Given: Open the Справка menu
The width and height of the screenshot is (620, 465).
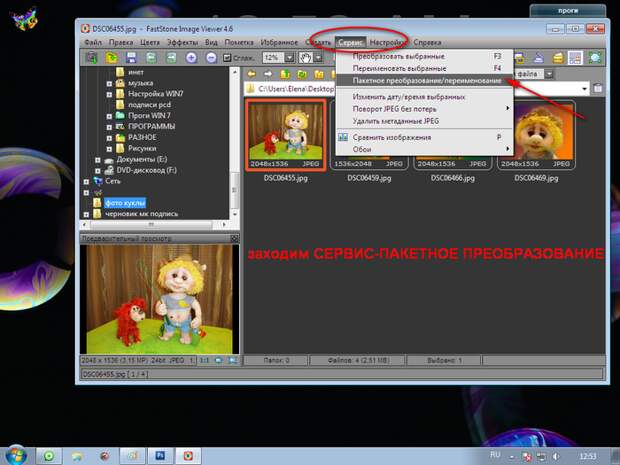Looking at the screenshot, I should click(427, 42).
